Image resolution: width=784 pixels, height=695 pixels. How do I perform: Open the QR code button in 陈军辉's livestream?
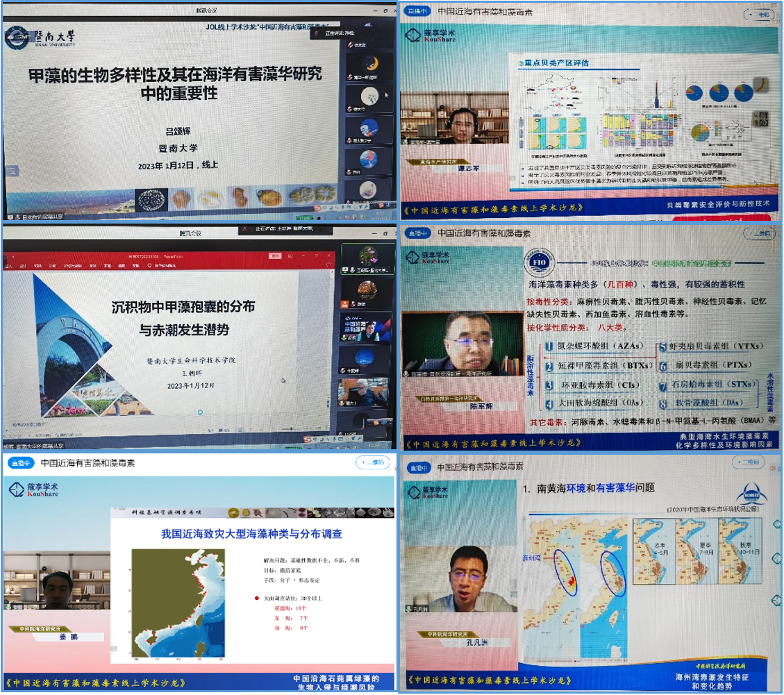coord(760,233)
